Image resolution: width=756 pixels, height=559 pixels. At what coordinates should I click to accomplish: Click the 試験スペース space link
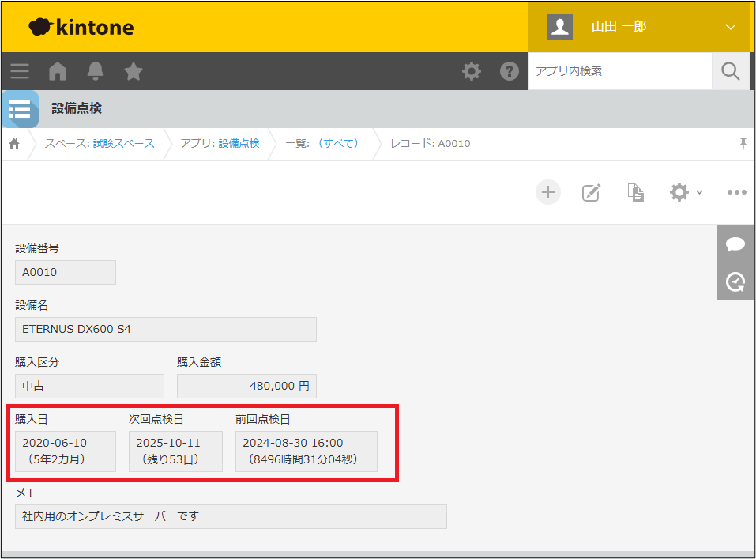click(x=123, y=143)
